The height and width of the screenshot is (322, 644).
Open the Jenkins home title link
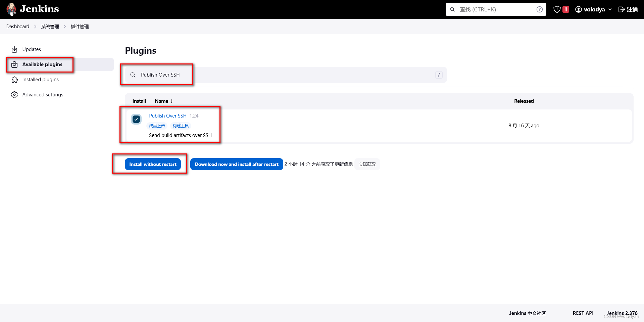[39, 9]
